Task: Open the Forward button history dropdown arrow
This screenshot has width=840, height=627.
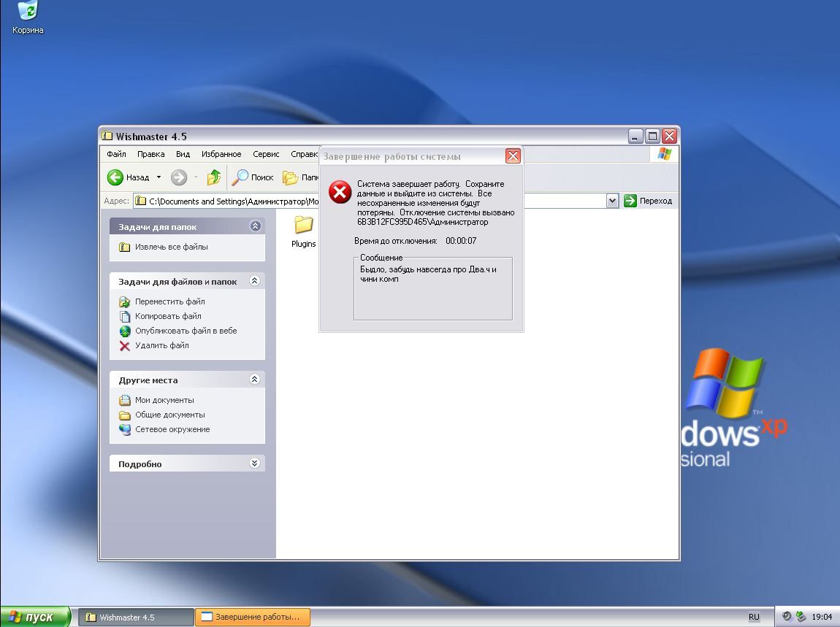Action: tap(196, 177)
